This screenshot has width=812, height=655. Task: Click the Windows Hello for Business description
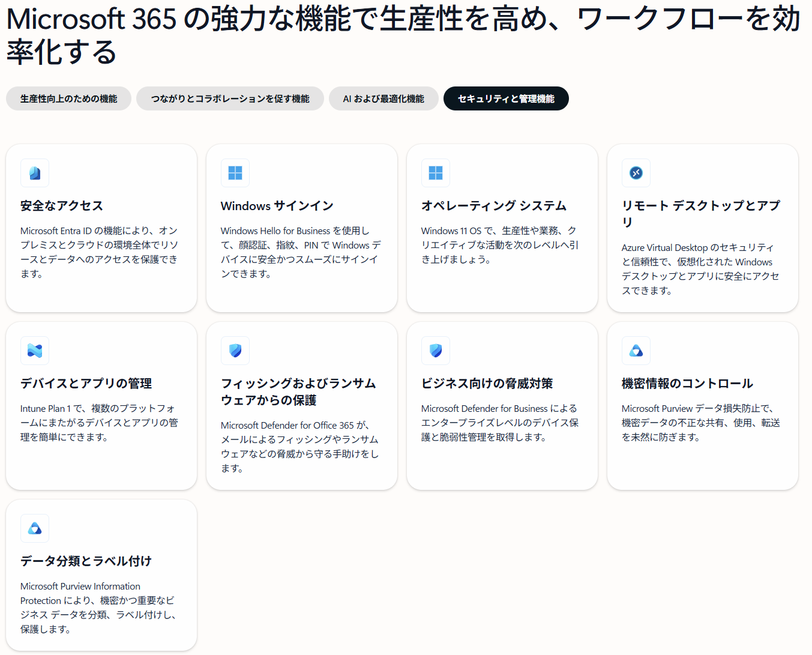tap(301, 252)
